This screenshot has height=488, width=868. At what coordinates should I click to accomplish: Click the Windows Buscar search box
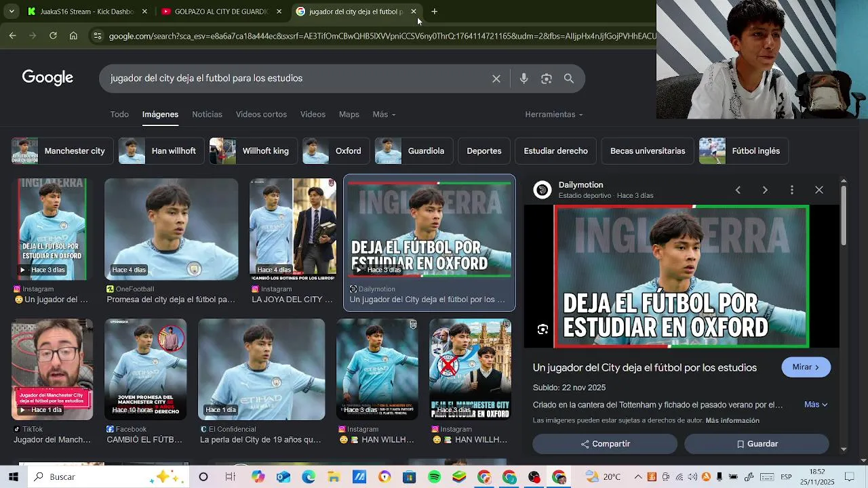tap(108, 476)
